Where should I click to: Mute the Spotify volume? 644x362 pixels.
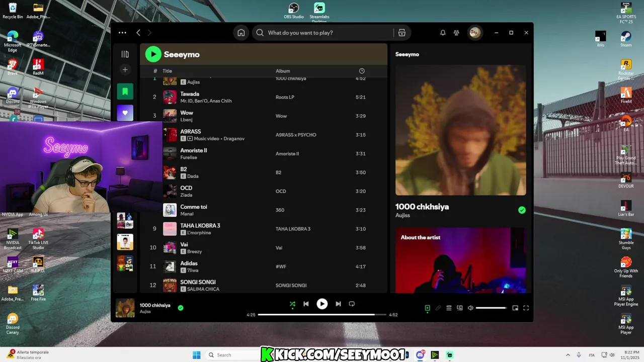pos(470,308)
